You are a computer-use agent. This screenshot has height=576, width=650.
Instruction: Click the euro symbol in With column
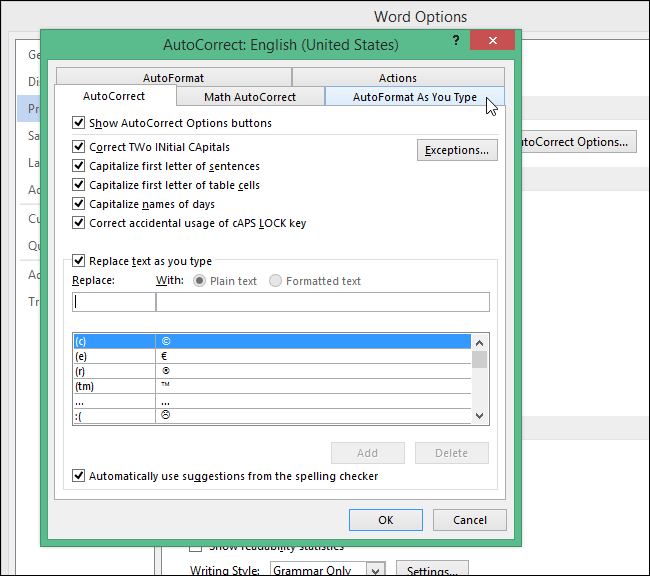[164, 356]
